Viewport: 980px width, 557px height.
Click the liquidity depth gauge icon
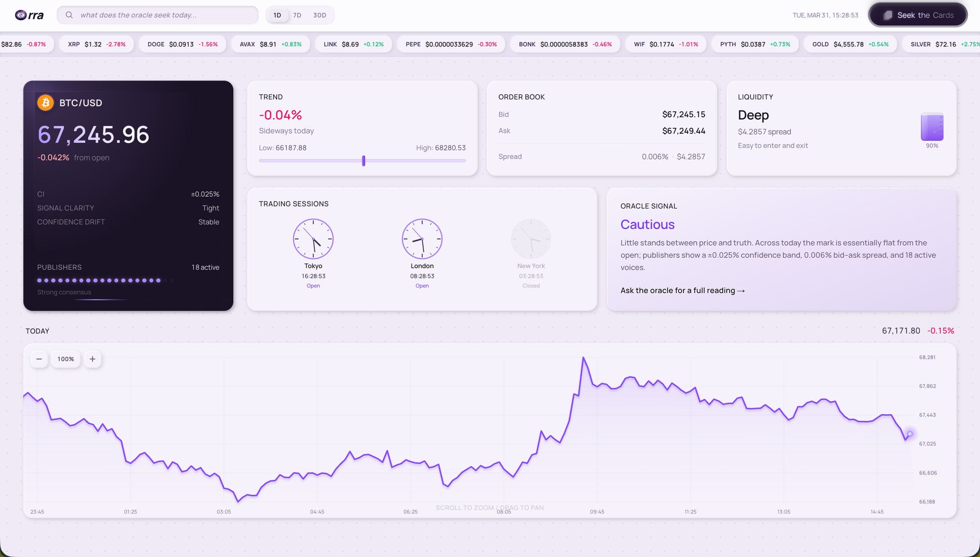click(932, 127)
